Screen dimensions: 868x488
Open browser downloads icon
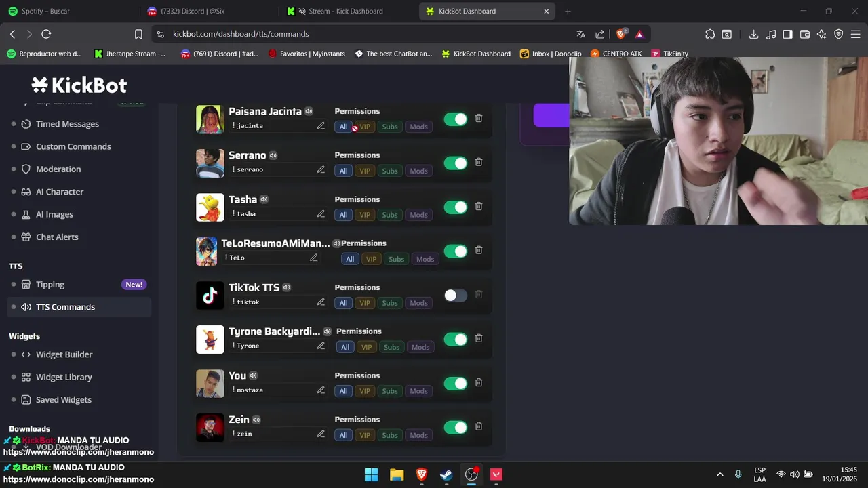753,34
